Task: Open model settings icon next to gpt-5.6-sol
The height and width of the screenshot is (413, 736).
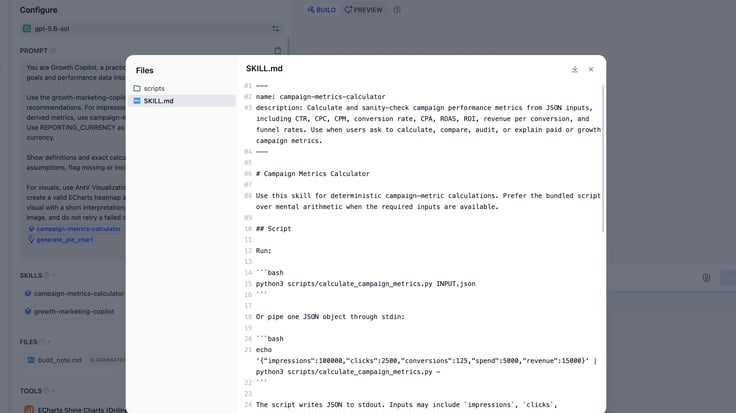Action: click(x=276, y=29)
